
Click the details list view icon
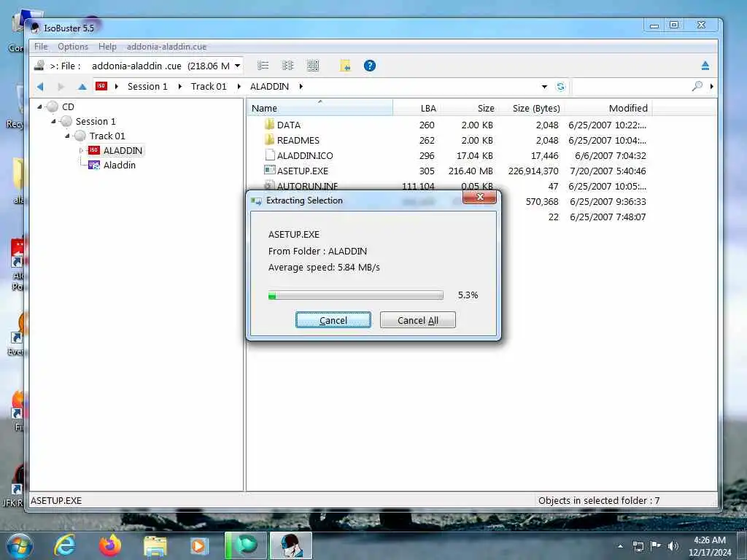tap(263, 66)
